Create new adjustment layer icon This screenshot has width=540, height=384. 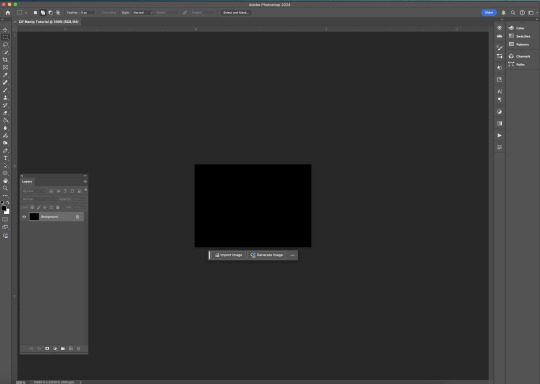pyautogui.click(x=55, y=349)
